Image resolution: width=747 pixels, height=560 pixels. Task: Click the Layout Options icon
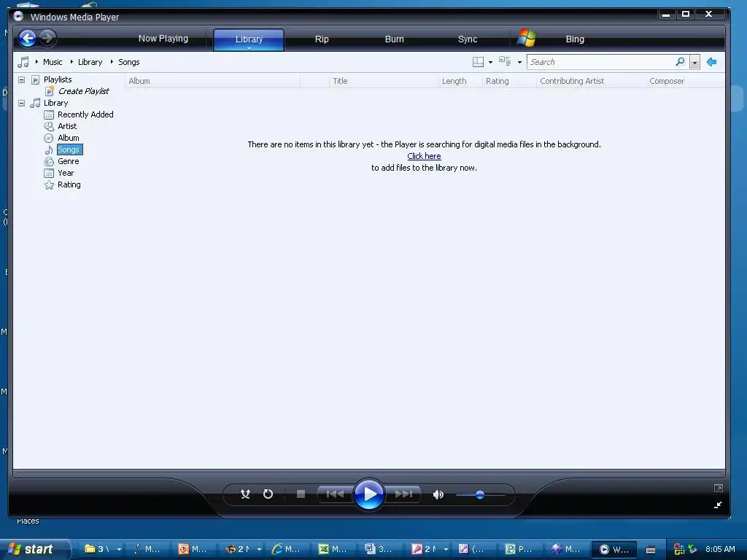tap(478, 62)
